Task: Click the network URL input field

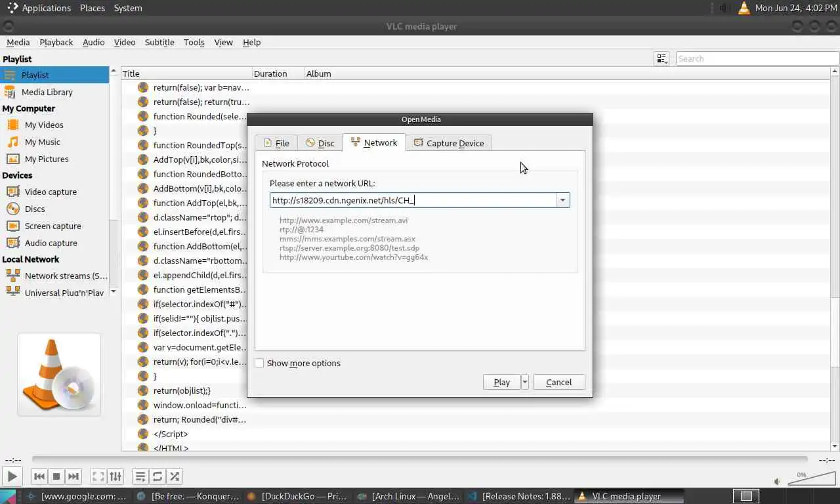Action: pyautogui.click(x=413, y=200)
